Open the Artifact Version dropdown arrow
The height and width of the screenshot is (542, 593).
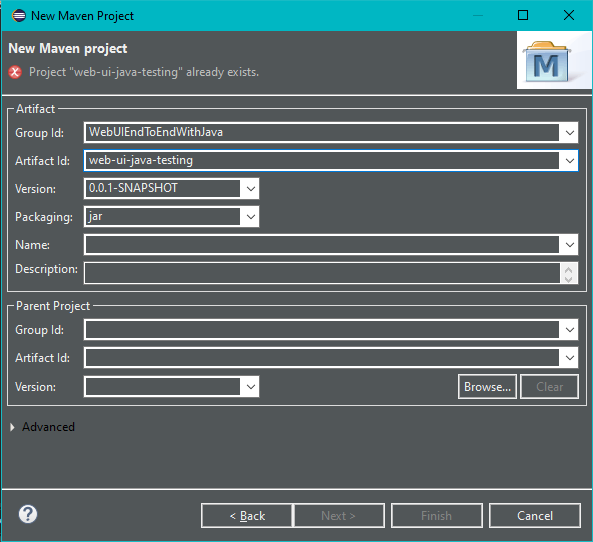tap(250, 189)
